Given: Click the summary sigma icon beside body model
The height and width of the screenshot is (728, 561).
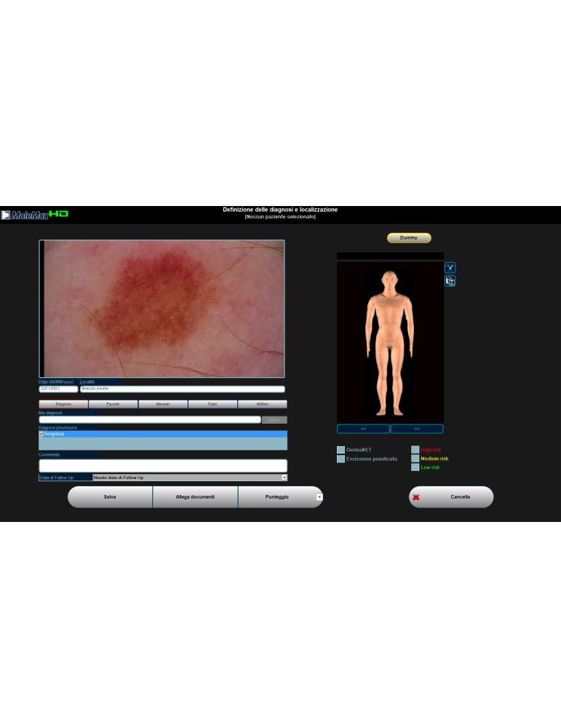Looking at the screenshot, I should [450, 281].
